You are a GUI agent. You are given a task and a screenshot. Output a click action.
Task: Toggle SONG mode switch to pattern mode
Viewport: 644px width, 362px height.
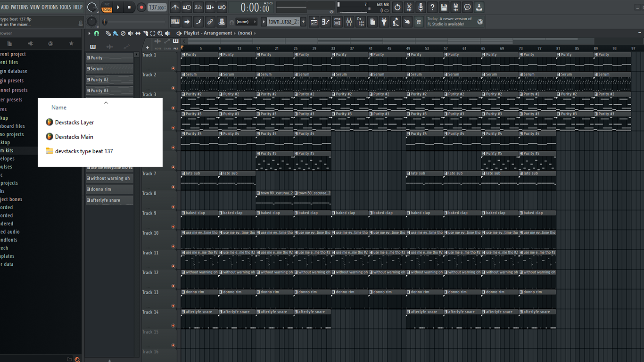(107, 8)
